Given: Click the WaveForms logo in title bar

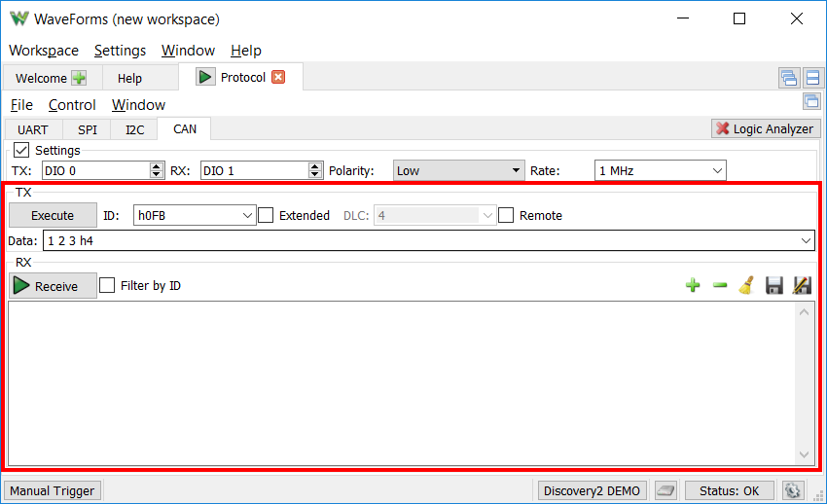Looking at the screenshot, I should pos(19,18).
